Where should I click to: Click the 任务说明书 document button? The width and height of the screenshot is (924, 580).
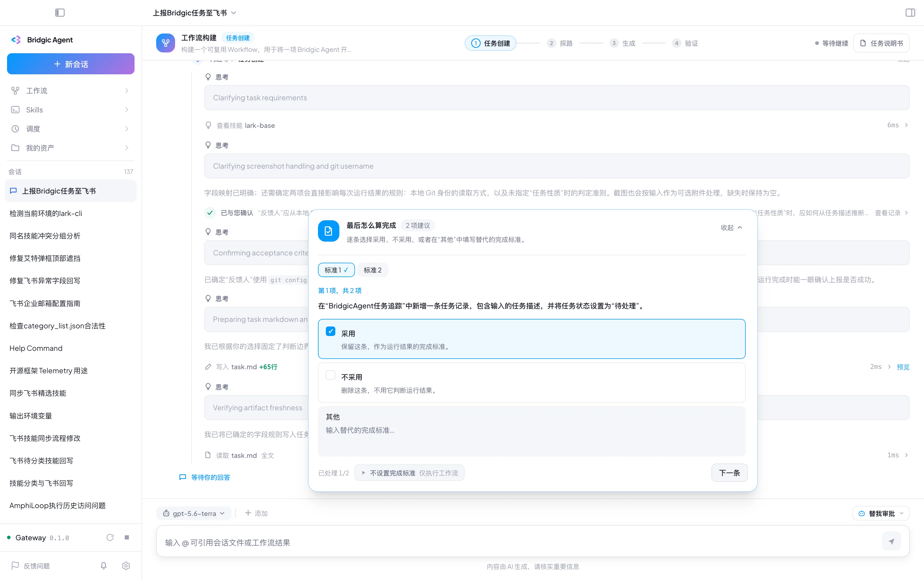pyautogui.click(x=881, y=43)
